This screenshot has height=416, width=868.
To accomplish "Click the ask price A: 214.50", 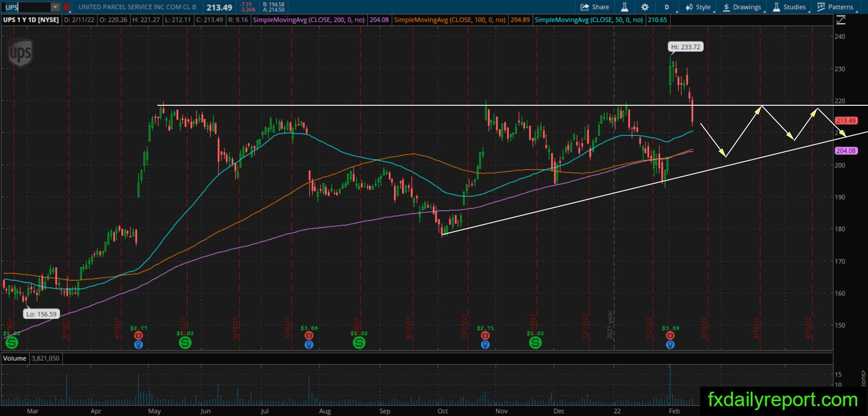I will (x=274, y=10).
